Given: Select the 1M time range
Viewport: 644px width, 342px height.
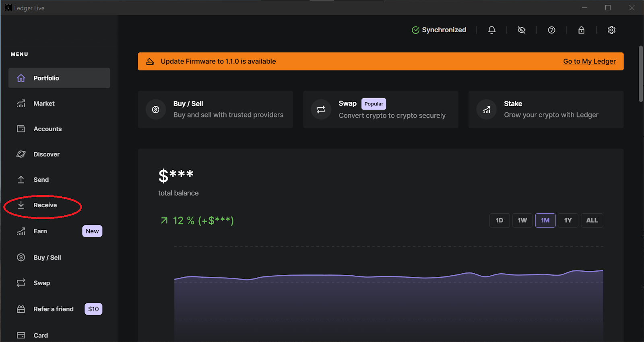Looking at the screenshot, I should pos(545,220).
